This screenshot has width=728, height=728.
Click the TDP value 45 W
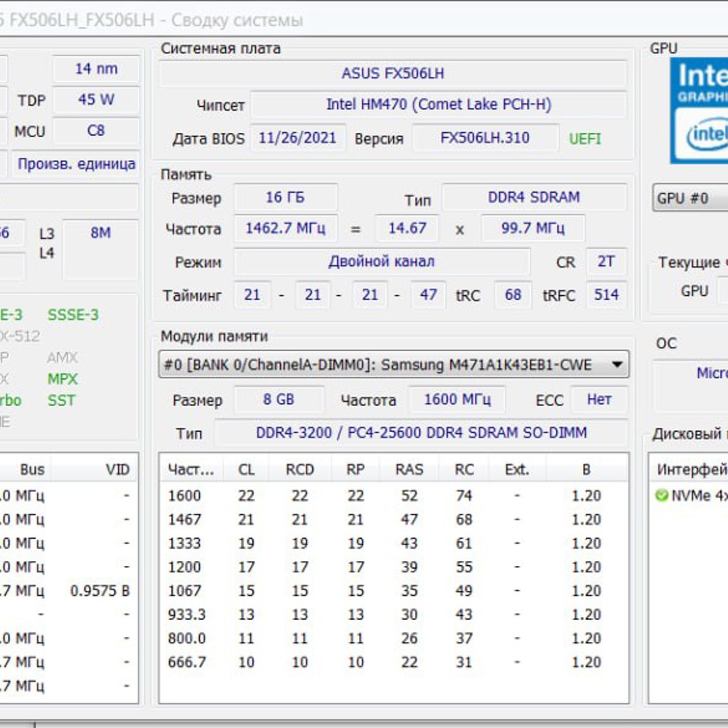click(96, 100)
